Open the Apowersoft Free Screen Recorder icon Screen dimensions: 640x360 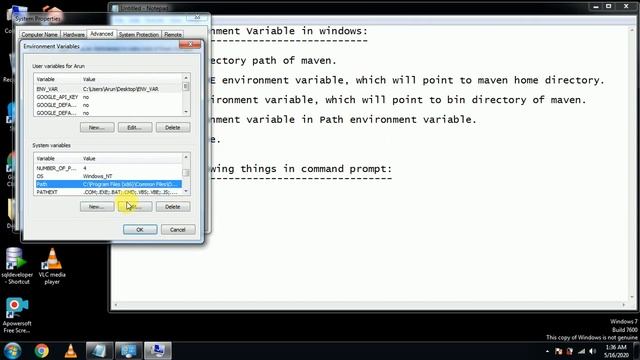point(17,315)
